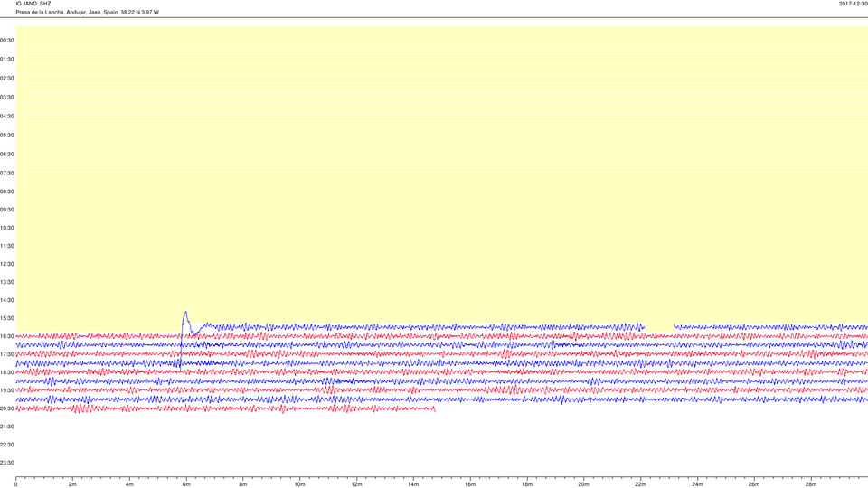Pick the 19:30 row label
The height and width of the screenshot is (488, 868).
[x=7, y=390]
